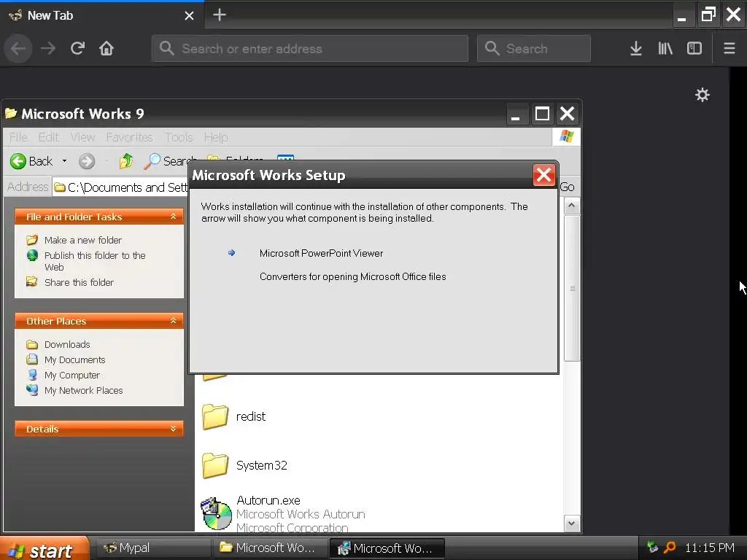Open the Edit menu in Explorer
747x560 pixels.
click(x=49, y=137)
